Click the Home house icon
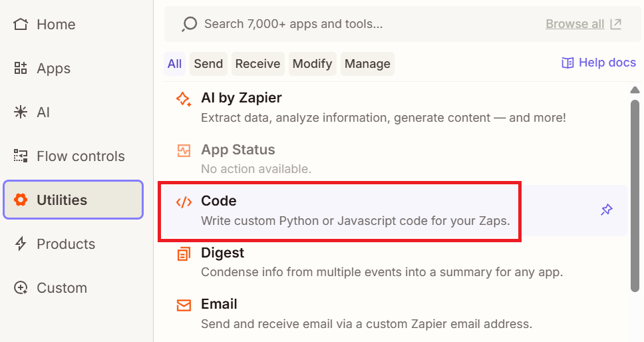644x342 pixels. coord(21,25)
